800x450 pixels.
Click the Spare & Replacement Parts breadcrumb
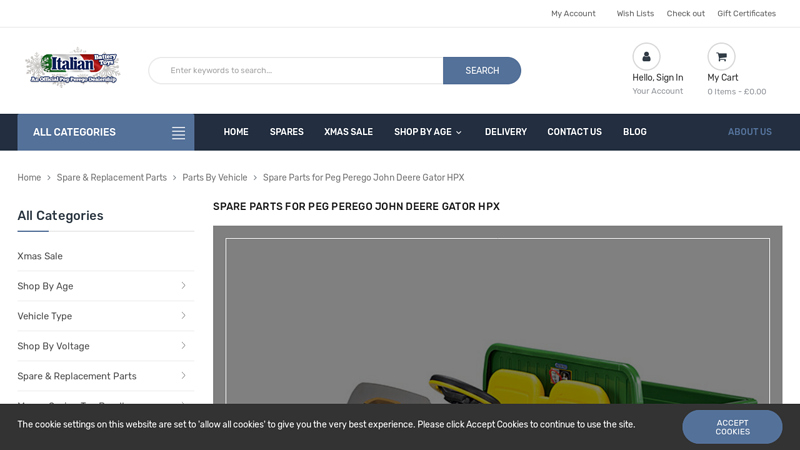[x=112, y=178]
